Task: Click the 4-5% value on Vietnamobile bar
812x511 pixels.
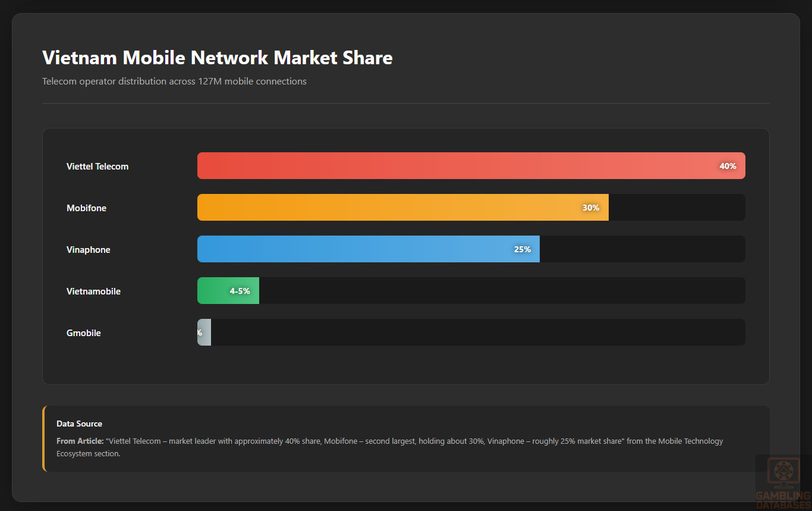Action: pos(240,291)
